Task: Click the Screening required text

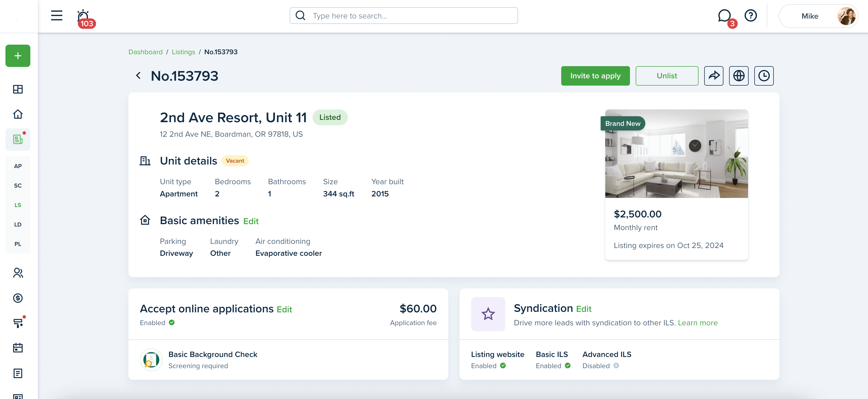Action: (x=198, y=366)
